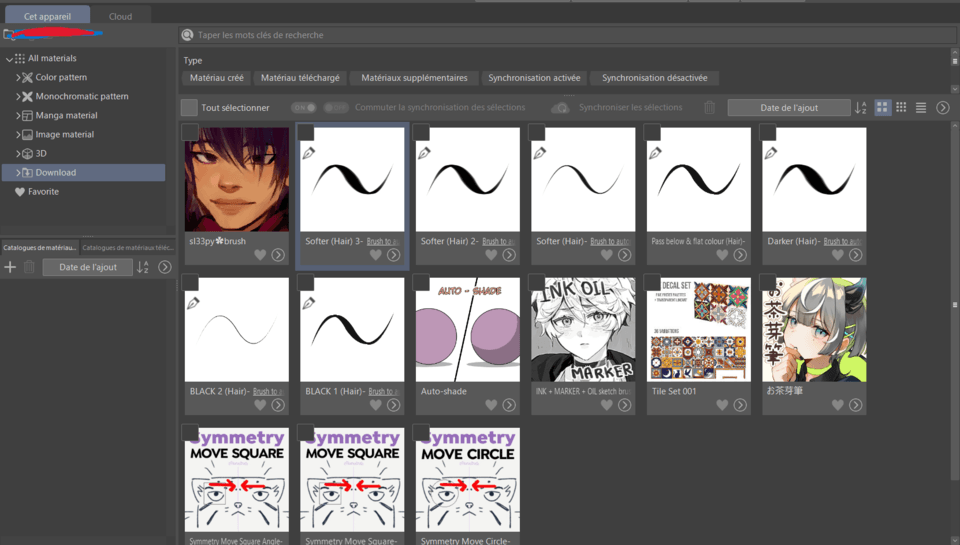The image size is (960, 545).
Task: Collapse the All materials tree node
Action: [x=9, y=59]
